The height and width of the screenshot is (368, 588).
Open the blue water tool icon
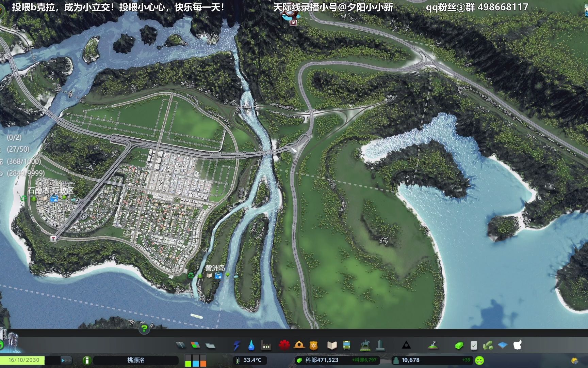pos(503,346)
